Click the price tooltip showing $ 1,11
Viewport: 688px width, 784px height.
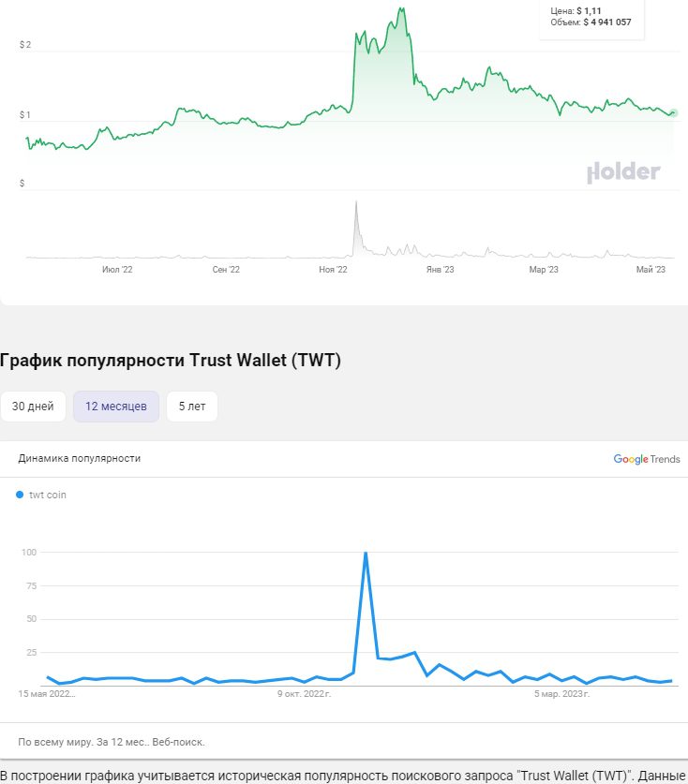point(592,16)
